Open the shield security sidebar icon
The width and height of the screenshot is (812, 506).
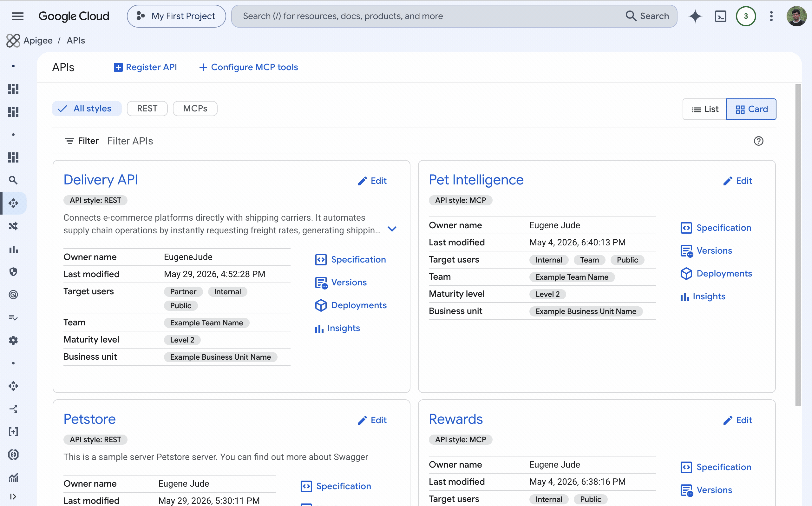tap(13, 272)
